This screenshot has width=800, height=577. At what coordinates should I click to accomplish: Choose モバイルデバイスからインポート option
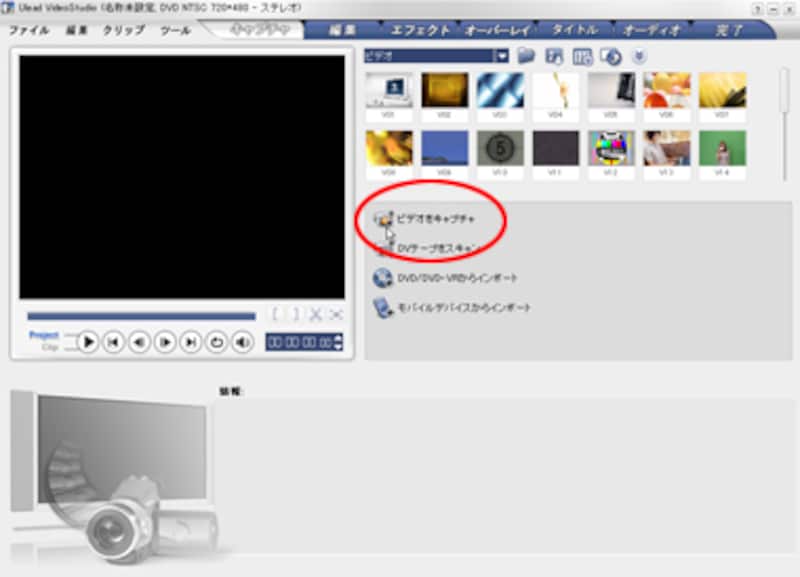pos(464,308)
